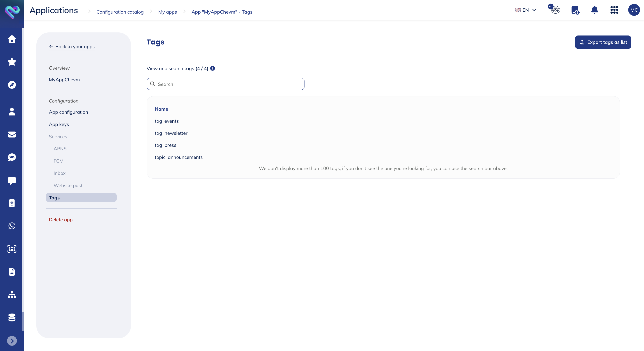Screen dimensions: 644x351
Task: Open the apps grid launcher icon
Action: click(x=614, y=10)
